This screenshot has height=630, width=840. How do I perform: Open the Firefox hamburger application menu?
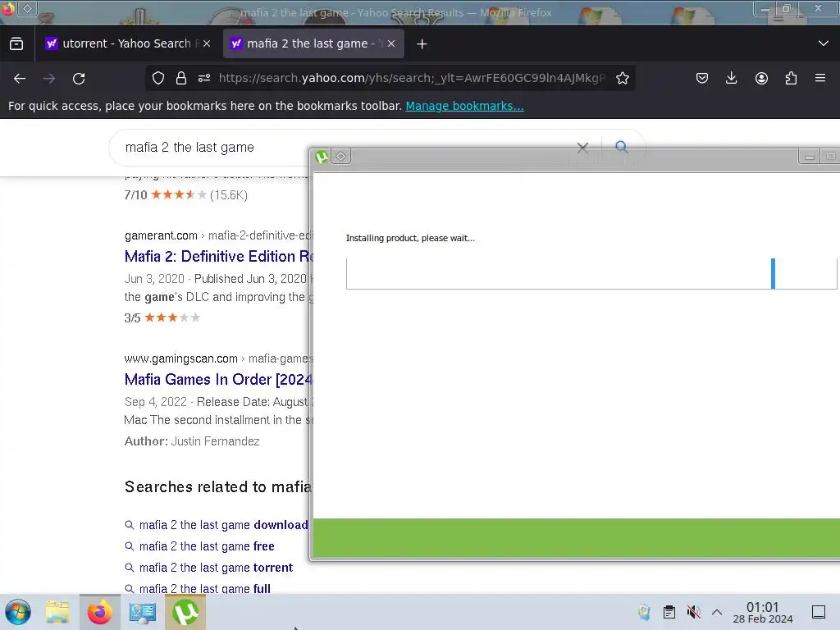tap(820, 78)
